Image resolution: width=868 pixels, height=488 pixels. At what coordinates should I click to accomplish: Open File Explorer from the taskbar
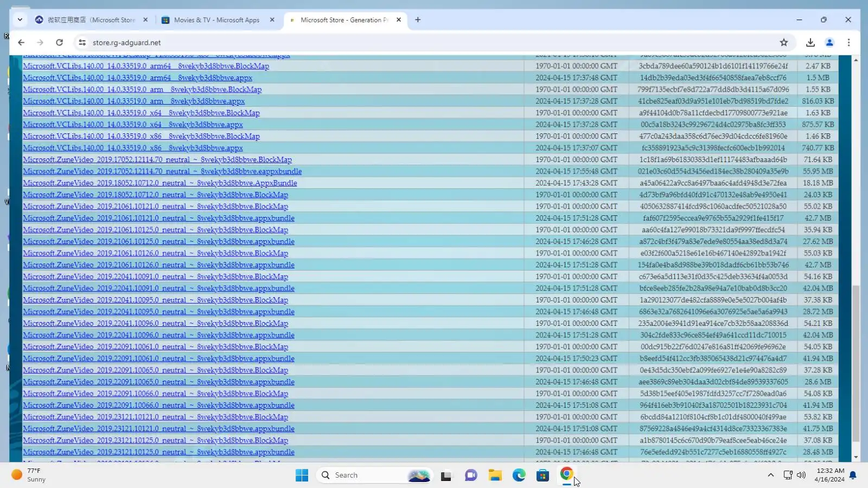(x=495, y=476)
